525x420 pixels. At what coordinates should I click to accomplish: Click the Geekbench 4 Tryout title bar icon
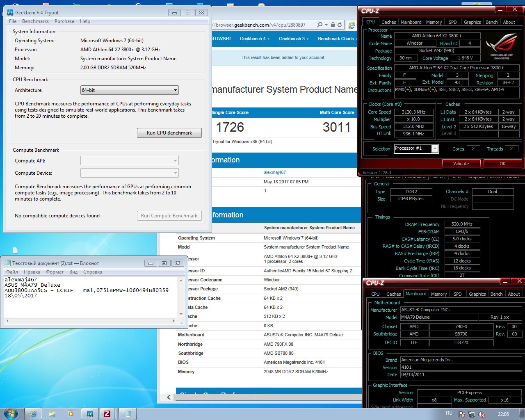(x=10, y=12)
